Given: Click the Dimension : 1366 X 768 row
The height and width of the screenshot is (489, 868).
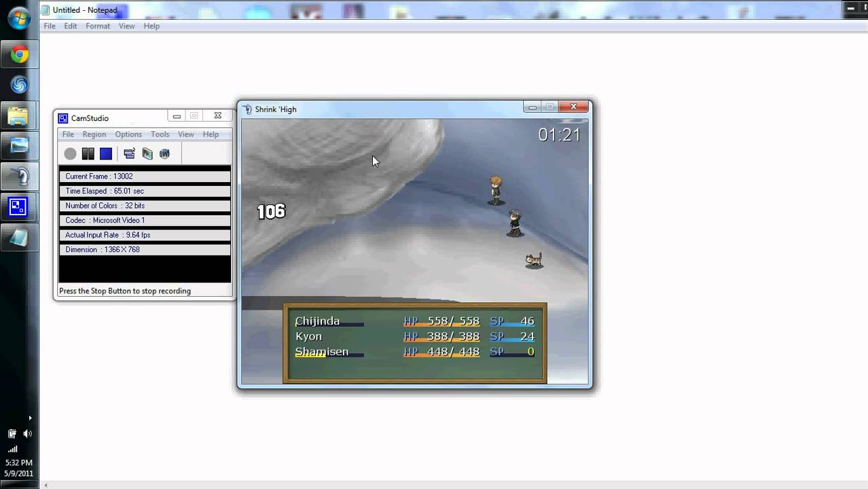Looking at the screenshot, I should [145, 250].
